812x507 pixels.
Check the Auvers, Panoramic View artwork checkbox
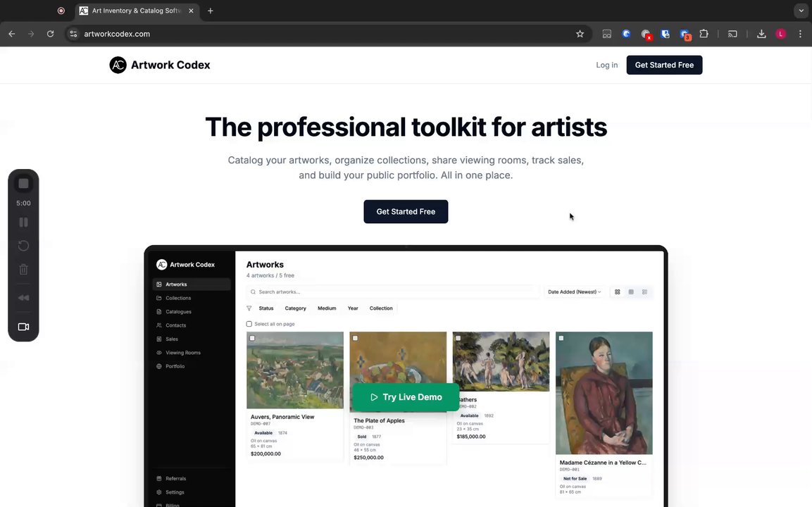point(252,338)
